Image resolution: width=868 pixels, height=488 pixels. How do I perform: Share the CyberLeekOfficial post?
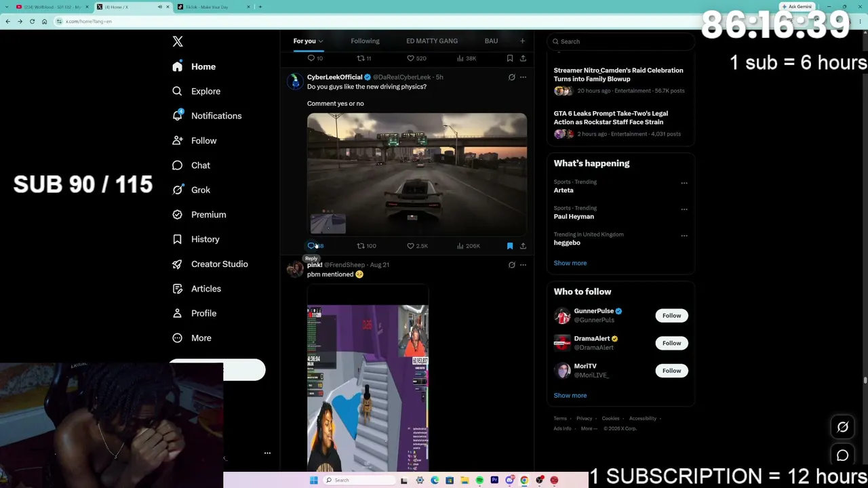[523, 246]
